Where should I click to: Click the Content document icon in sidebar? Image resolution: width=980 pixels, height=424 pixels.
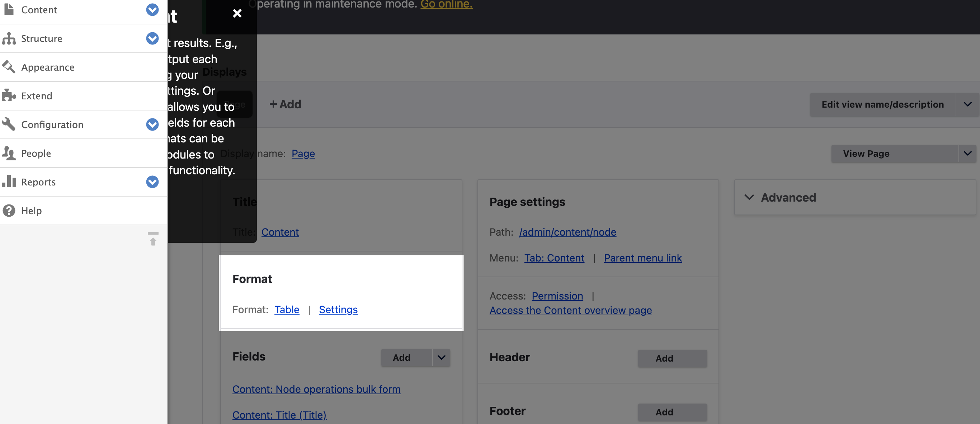9,10
